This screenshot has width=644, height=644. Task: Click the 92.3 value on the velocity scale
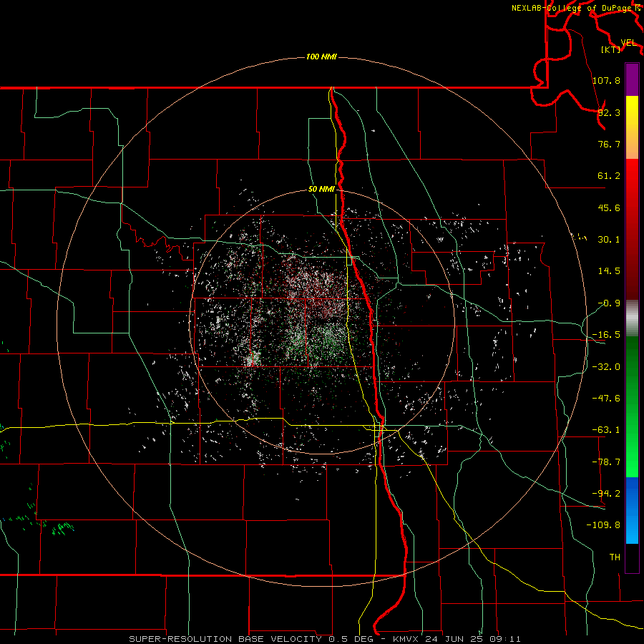coord(609,112)
